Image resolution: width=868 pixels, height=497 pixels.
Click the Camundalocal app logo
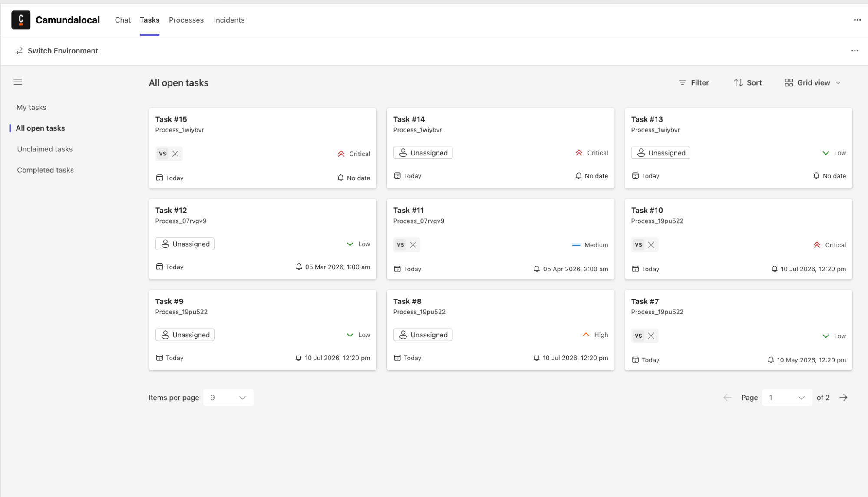click(21, 20)
